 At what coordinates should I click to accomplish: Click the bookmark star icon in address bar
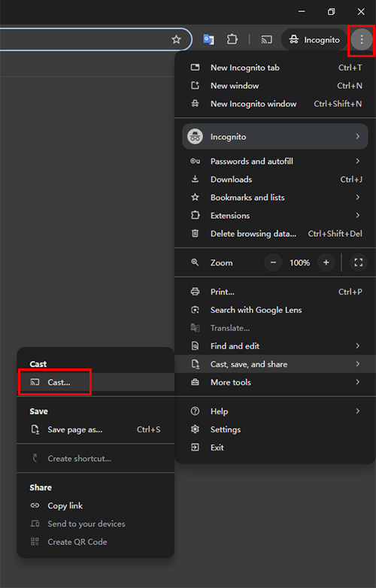coord(176,39)
